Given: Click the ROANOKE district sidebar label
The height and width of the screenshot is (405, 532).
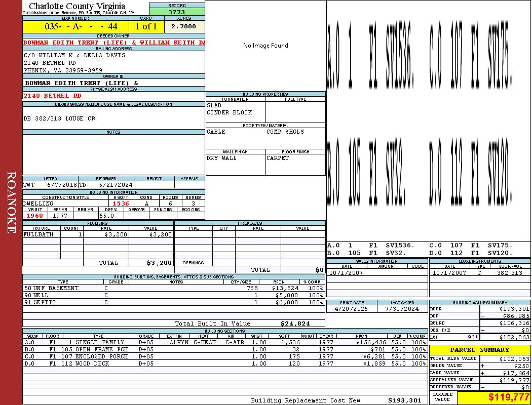Looking at the screenshot, I should coord(11,202).
